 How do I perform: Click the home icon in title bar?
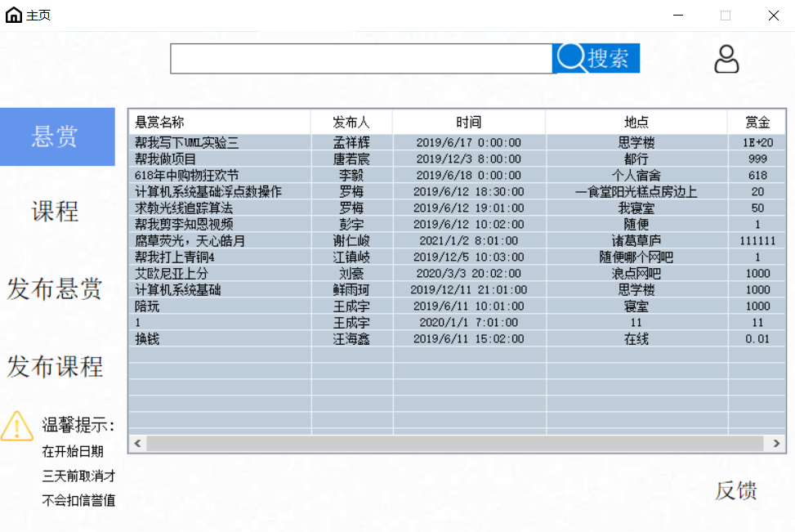point(14,16)
